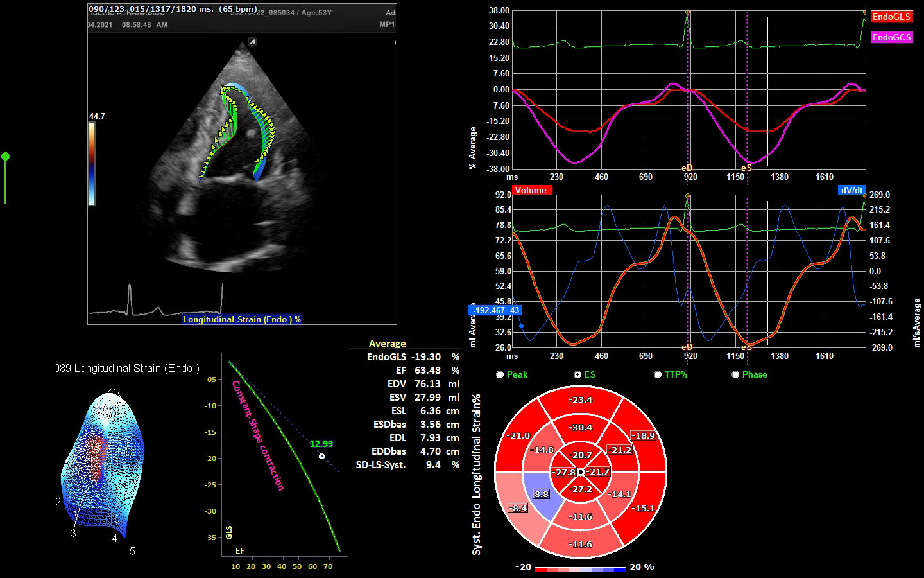Screen dimensions: 924x578
Task: Select the blue 8.8 bull's-eye segment
Action: click(540, 495)
